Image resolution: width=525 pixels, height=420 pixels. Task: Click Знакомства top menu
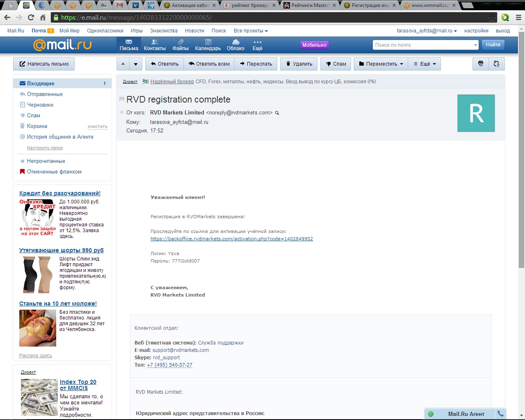click(x=164, y=31)
